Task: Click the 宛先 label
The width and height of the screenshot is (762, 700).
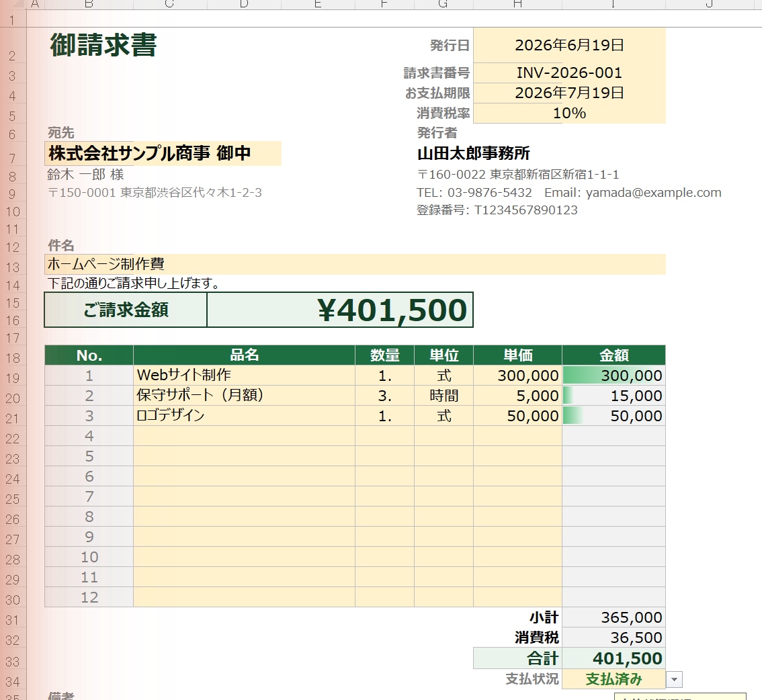Action: 60,132
